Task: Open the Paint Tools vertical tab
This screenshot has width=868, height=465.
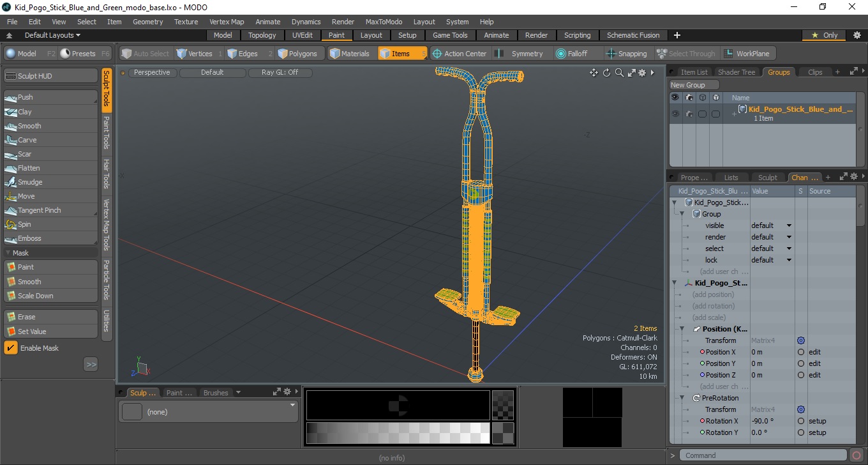Action: click(x=107, y=133)
